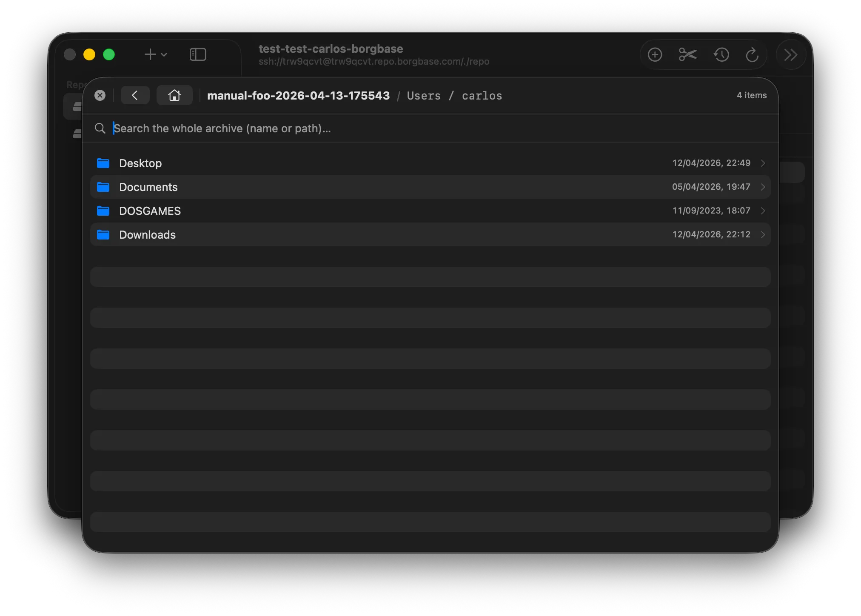Refresh the repository using the reload icon
This screenshot has width=861, height=616.
pos(753,54)
